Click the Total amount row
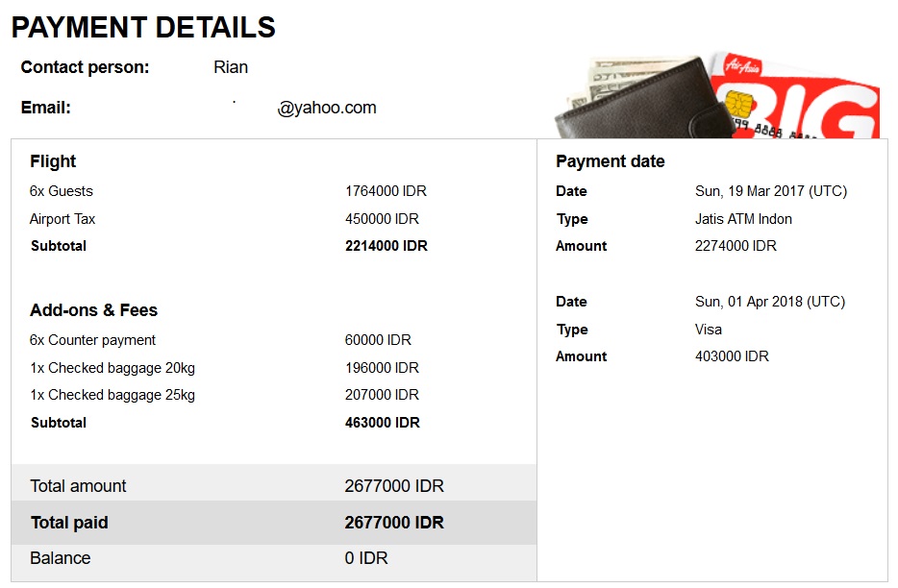This screenshot has width=898, height=588. tap(78, 486)
